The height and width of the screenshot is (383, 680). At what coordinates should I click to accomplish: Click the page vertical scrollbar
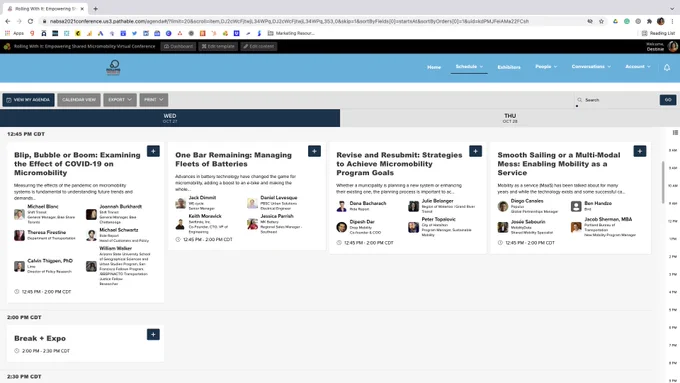(663, 182)
